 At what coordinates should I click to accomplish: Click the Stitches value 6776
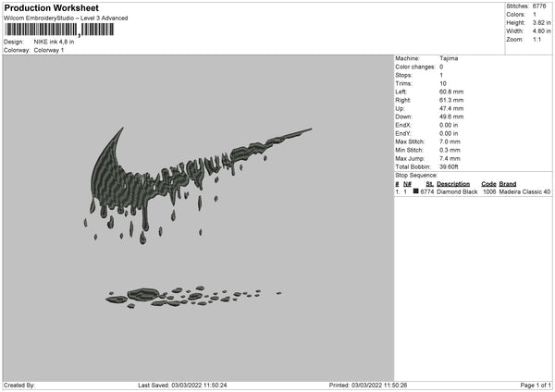[539, 6]
